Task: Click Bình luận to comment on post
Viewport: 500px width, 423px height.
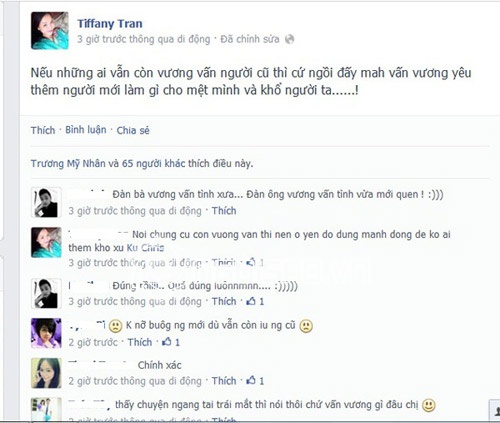Action: (x=86, y=130)
